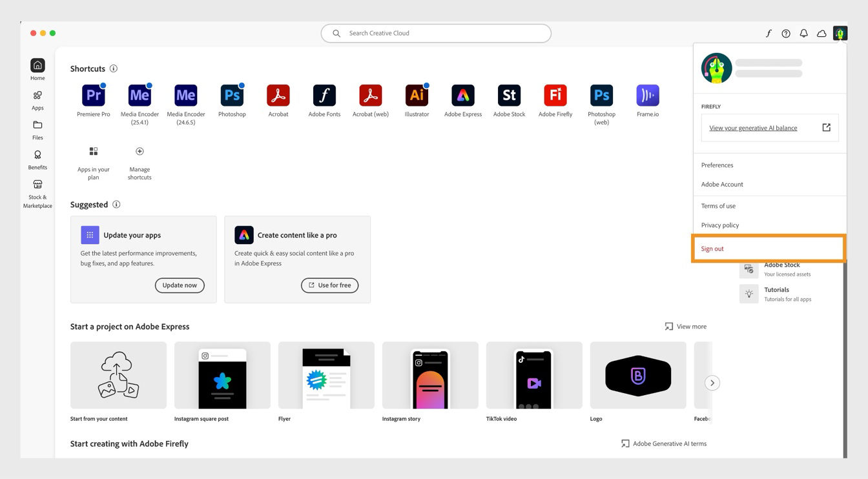Viewport: 868px width, 479px height.
Task: Click the Search Creative Cloud field
Action: (x=435, y=33)
